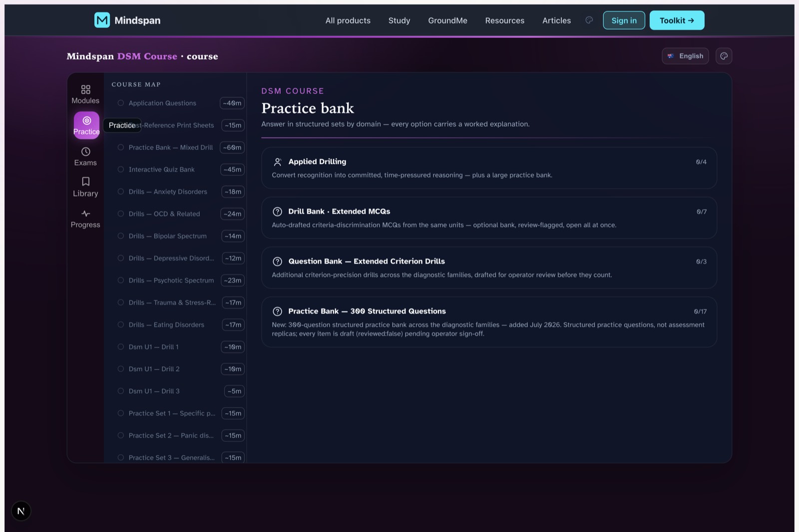
Task: Click the Drill Bank question mark icon
Action: (x=277, y=212)
